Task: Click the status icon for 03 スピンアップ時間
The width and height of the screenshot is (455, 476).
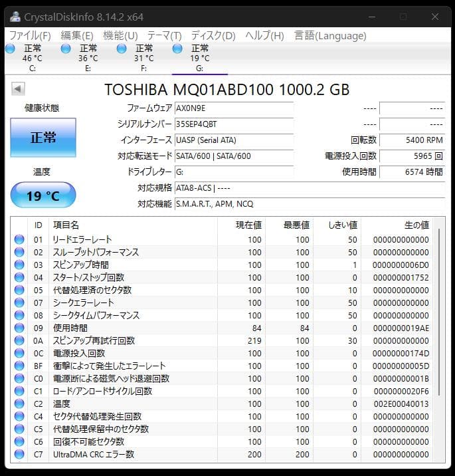Action: [19, 265]
